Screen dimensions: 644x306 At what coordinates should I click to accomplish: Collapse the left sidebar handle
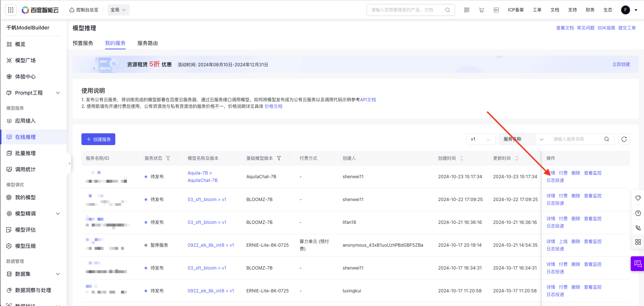tap(69, 163)
